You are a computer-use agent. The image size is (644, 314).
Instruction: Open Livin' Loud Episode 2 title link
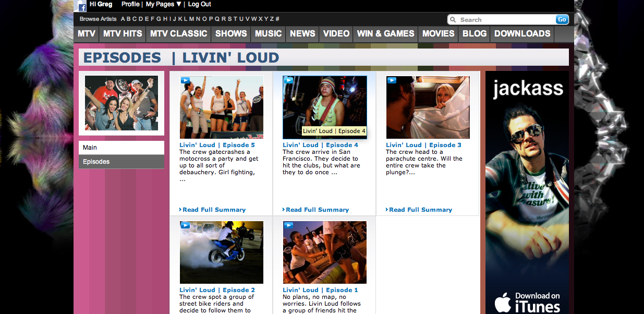click(217, 290)
